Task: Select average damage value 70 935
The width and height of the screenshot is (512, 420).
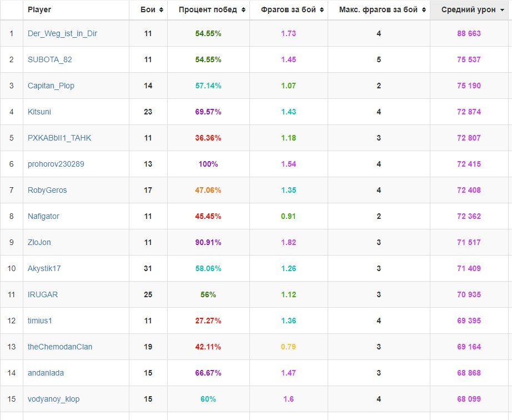Action: [469, 295]
